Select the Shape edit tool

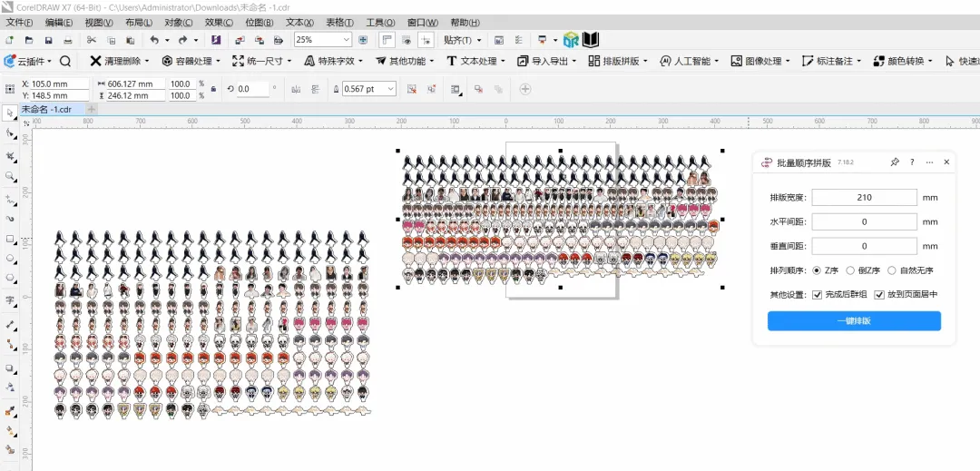tap(9, 133)
